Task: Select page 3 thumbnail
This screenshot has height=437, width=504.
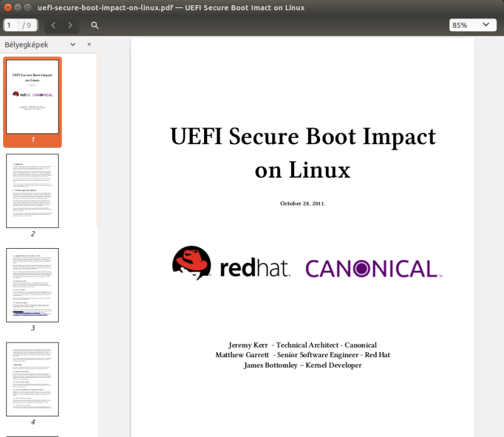Action: [33, 285]
